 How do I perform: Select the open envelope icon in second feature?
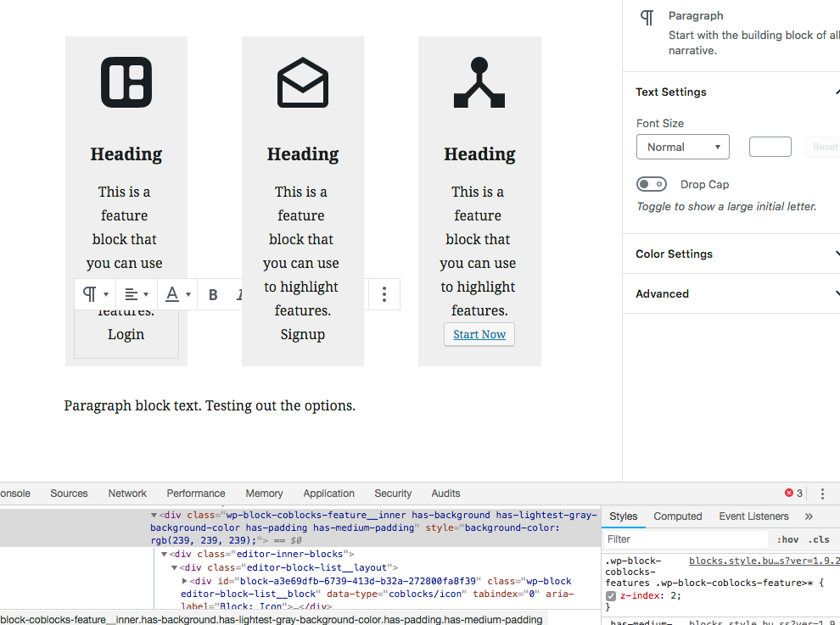[303, 82]
